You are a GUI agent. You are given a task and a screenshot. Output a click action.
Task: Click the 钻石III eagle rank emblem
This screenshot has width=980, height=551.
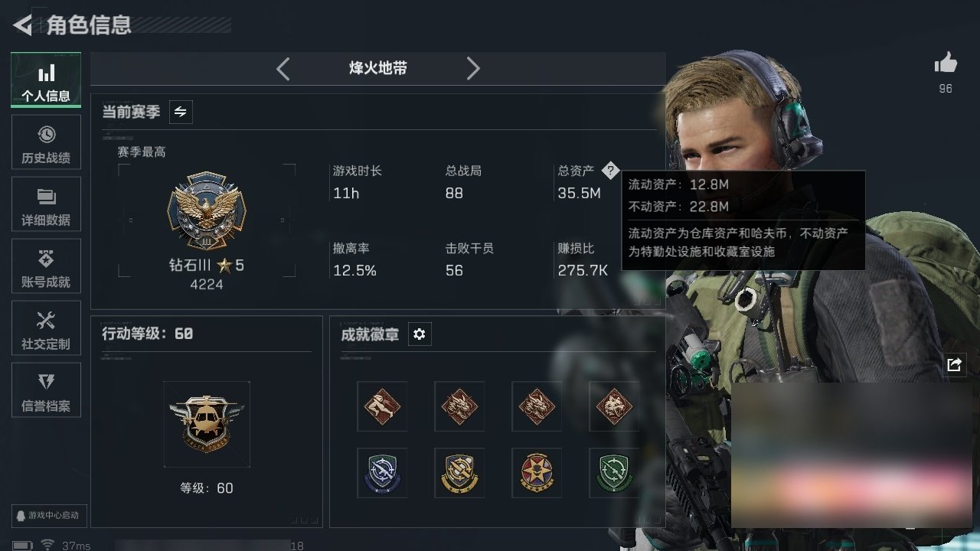coord(206,211)
